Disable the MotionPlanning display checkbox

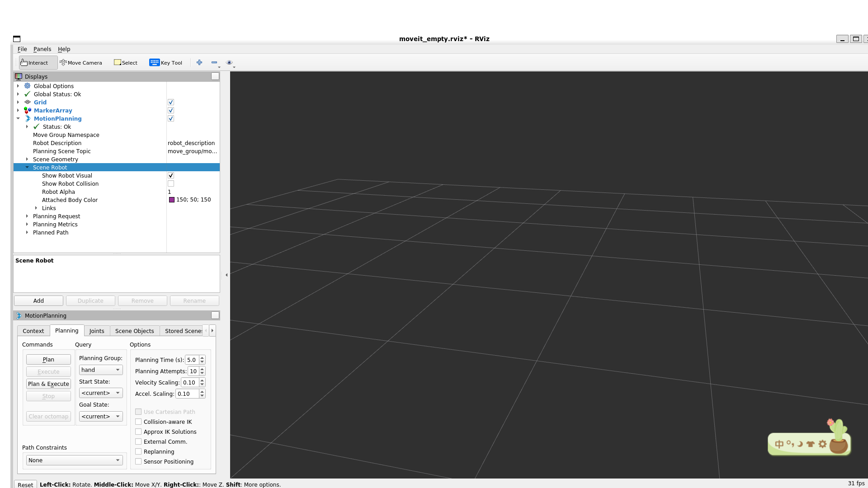[171, 118]
